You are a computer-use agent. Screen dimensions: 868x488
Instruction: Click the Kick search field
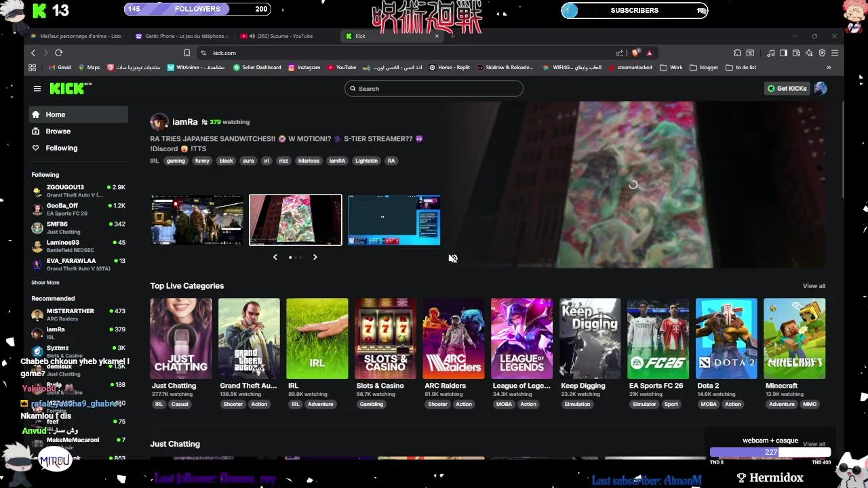click(x=434, y=89)
